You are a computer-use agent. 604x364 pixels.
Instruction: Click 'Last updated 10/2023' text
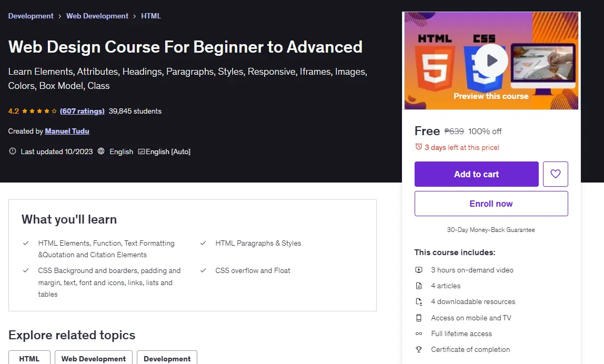coord(57,151)
